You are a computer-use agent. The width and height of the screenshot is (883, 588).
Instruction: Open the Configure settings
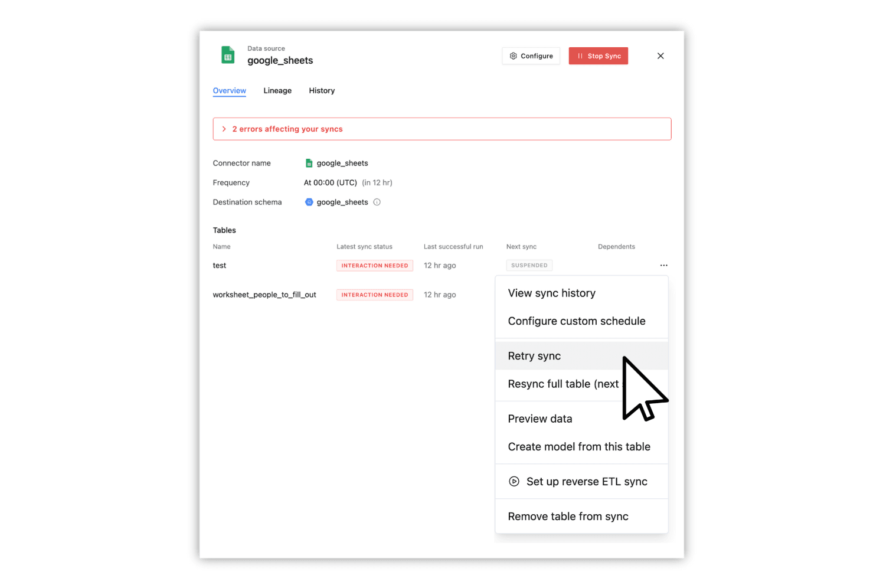(x=531, y=55)
